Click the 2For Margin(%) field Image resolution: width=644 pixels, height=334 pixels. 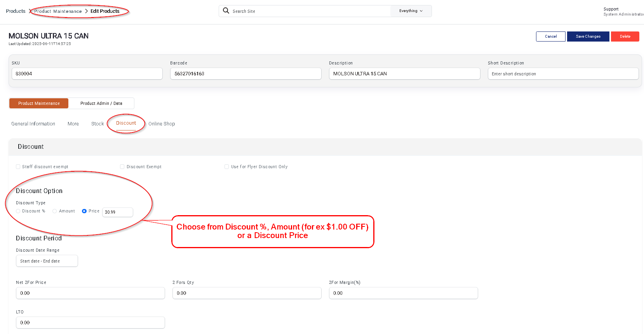click(x=404, y=293)
